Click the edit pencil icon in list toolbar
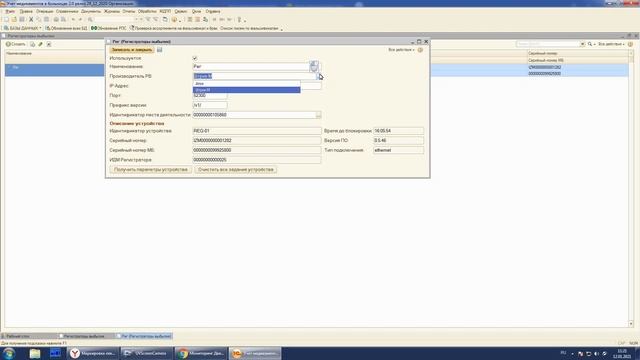 coord(40,44)
